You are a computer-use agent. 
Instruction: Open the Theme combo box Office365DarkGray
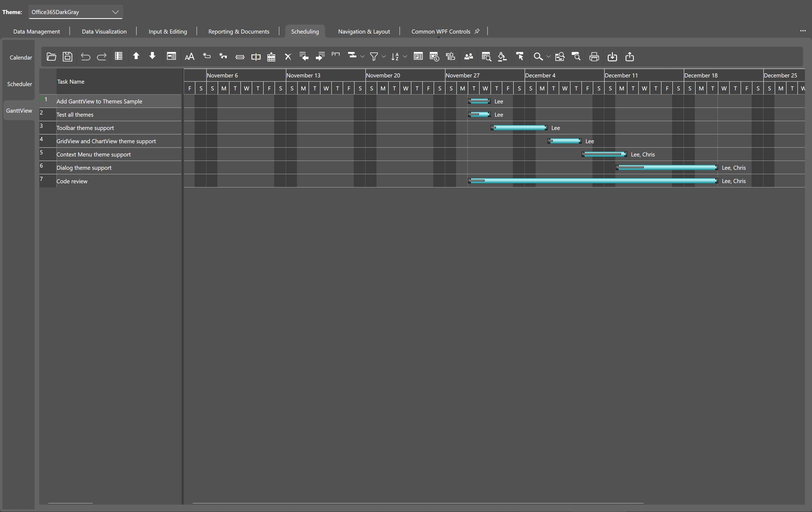coord(76,12)
